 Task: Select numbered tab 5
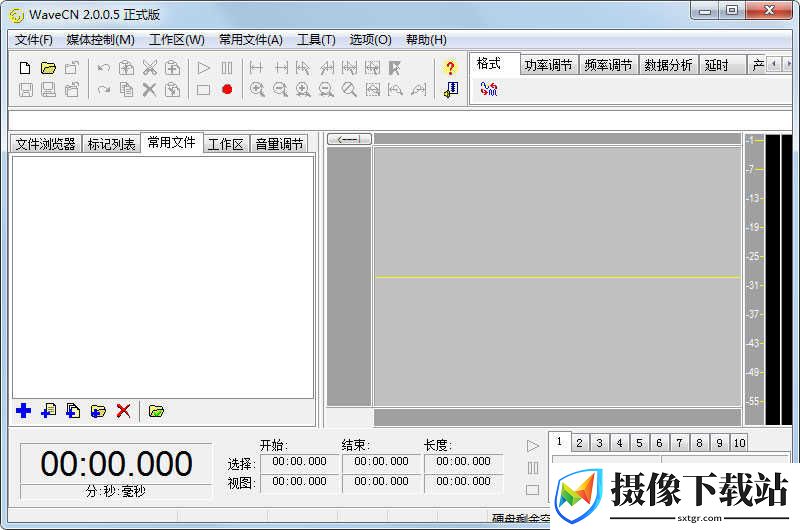(639, 443)
